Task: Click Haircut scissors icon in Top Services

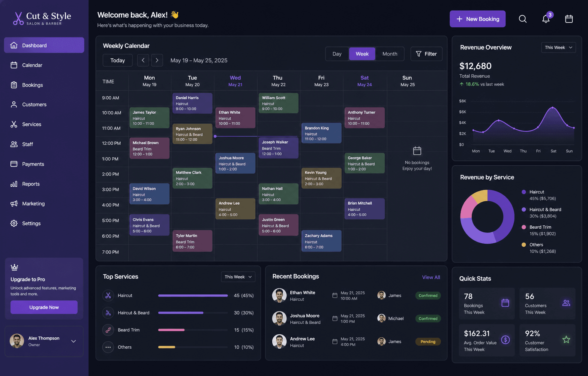Action: [x=108, y=295]
